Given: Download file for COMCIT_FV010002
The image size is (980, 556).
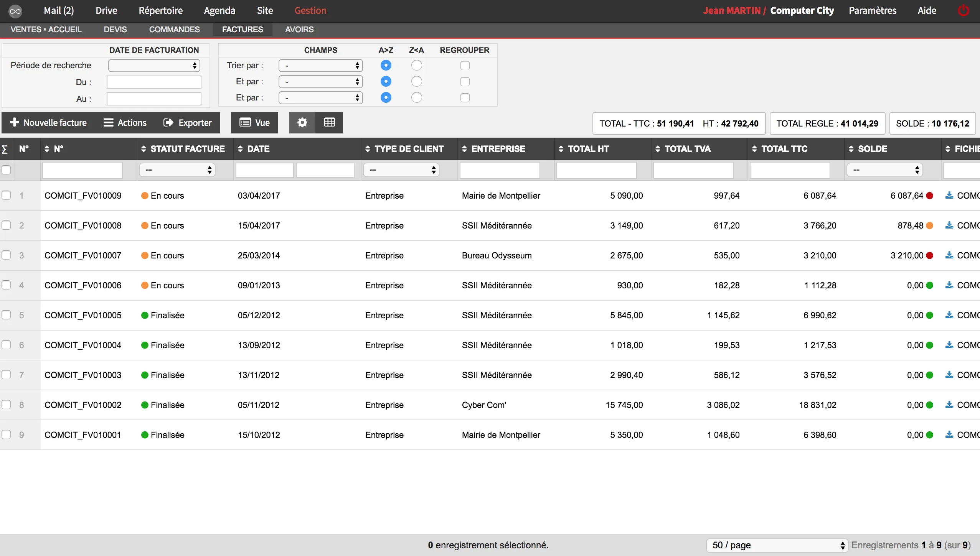Looking at the screenshot, I should [x=949, y=405].
